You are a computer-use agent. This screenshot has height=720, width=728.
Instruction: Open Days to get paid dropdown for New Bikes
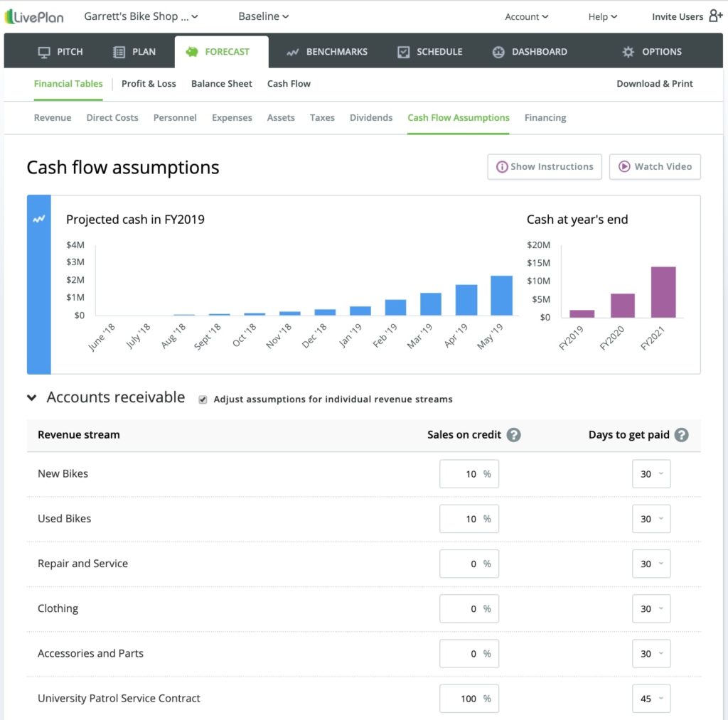pos(651,473)
